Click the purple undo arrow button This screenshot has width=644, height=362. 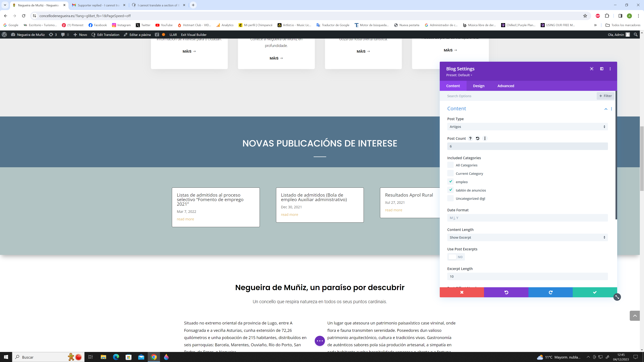point(506,292)
